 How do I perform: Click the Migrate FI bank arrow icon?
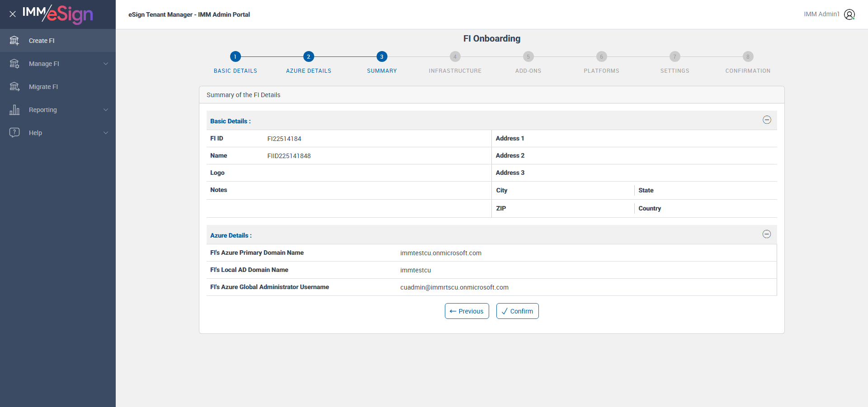pos(14,87)
